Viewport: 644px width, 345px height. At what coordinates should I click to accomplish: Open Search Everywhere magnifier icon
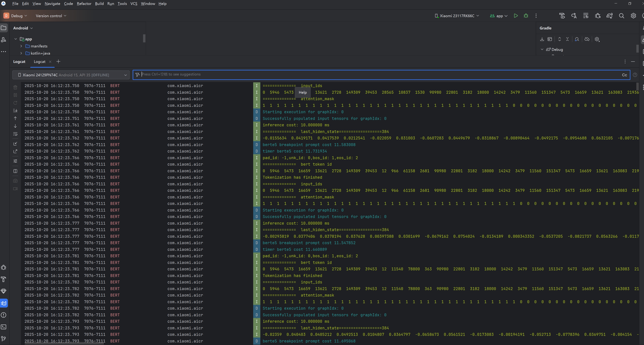tap(621, 16)
